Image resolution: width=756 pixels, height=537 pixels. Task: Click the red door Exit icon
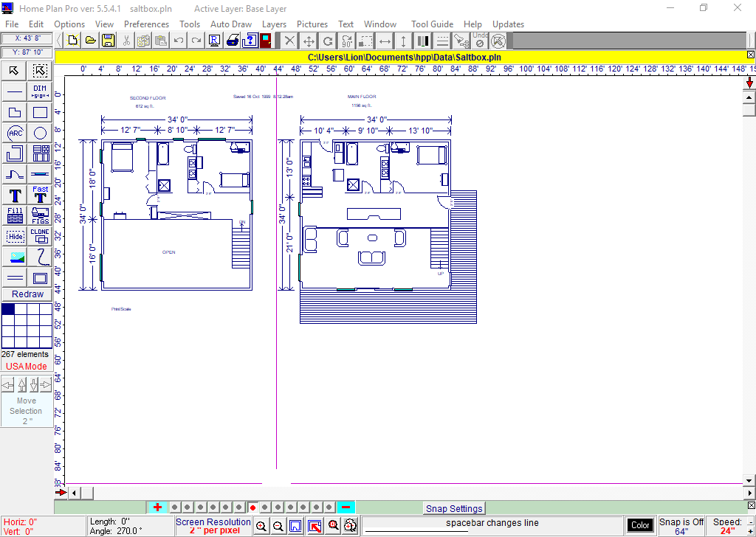pos(266,41)
